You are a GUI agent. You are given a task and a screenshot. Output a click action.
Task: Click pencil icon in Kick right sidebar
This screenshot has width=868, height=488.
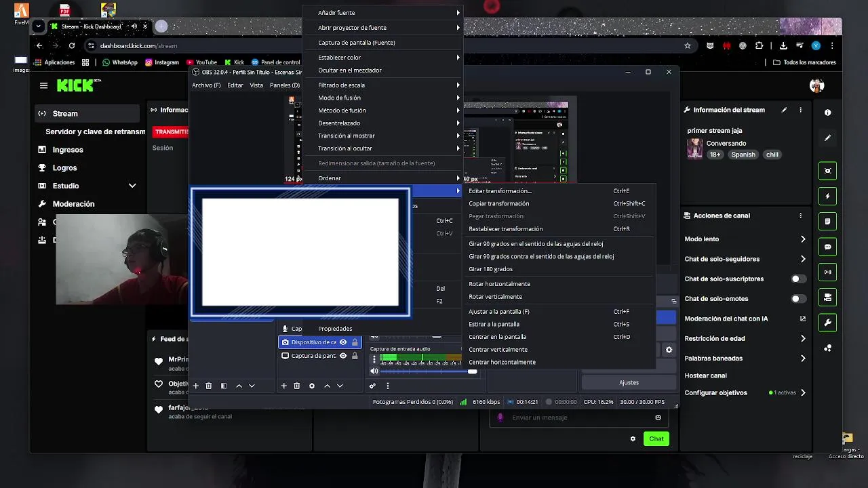[827, 138]
